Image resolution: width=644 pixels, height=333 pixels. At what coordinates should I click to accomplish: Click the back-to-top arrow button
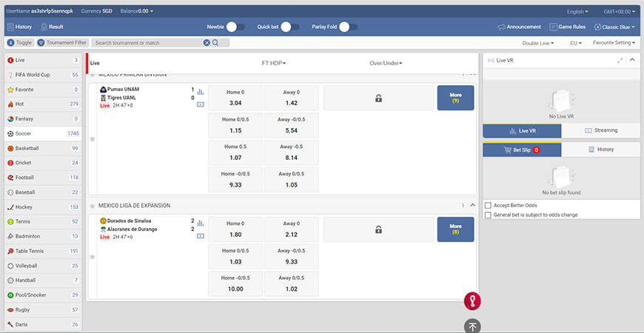pyautogui.click(x=472, y=326)
